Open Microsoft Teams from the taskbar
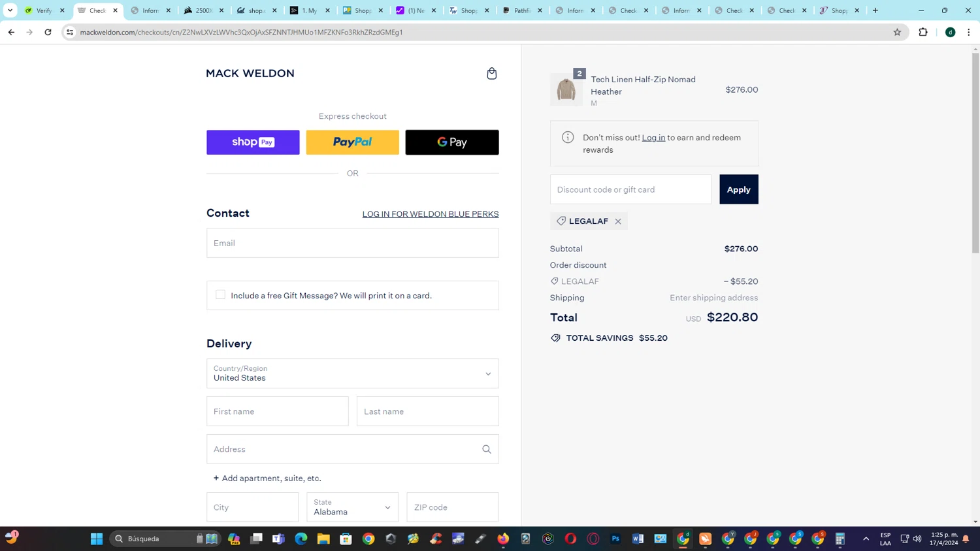The width and height of the screenshot is (980, 551). 278,539
